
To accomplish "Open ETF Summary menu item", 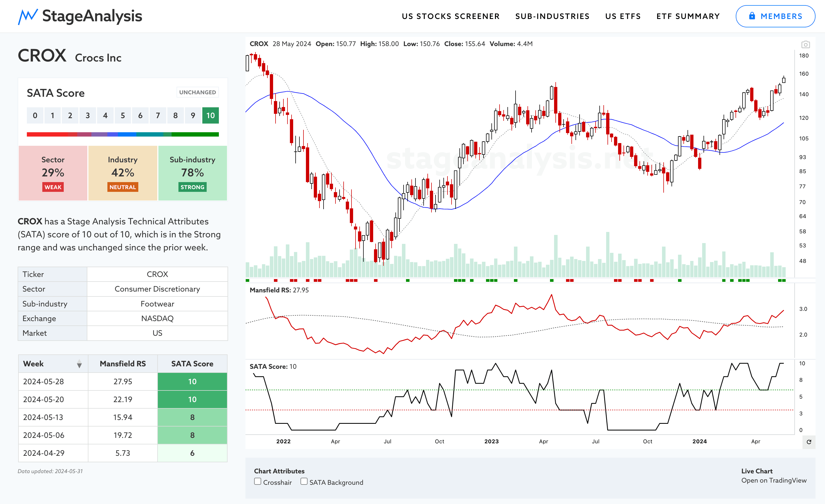I will [x=688, y=16].
